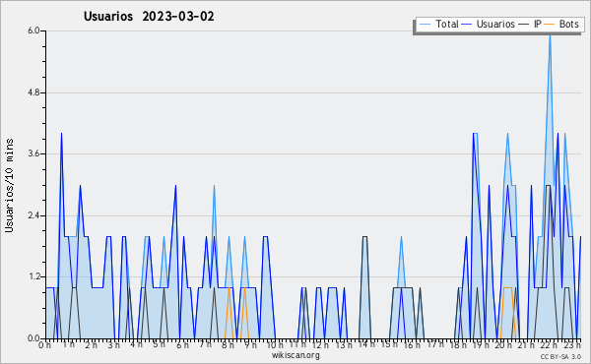
Task: Click the IP peak of 2 at 14 h
Action: click(364, 237)
